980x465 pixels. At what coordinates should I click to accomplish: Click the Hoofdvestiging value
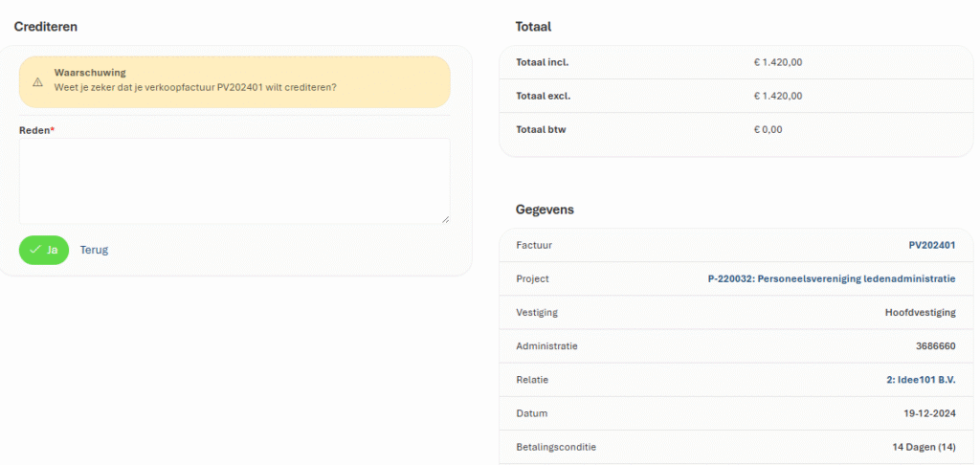pyautogui.click(x=920, y=312)
